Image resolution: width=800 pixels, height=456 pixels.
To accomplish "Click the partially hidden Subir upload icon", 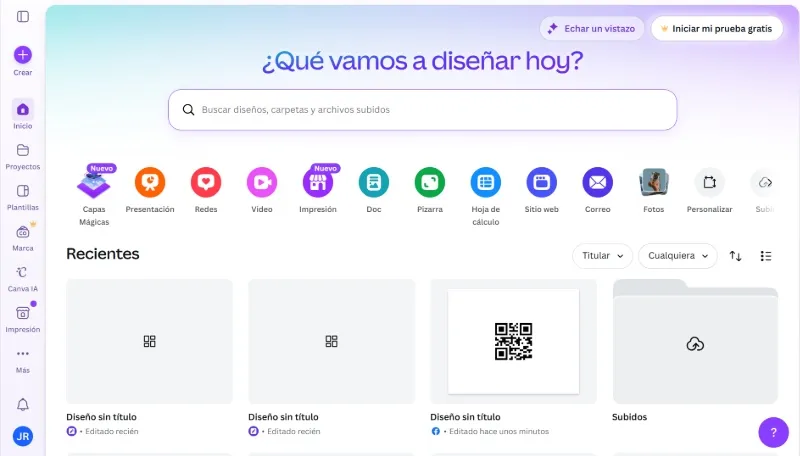I will click(764, 182).
